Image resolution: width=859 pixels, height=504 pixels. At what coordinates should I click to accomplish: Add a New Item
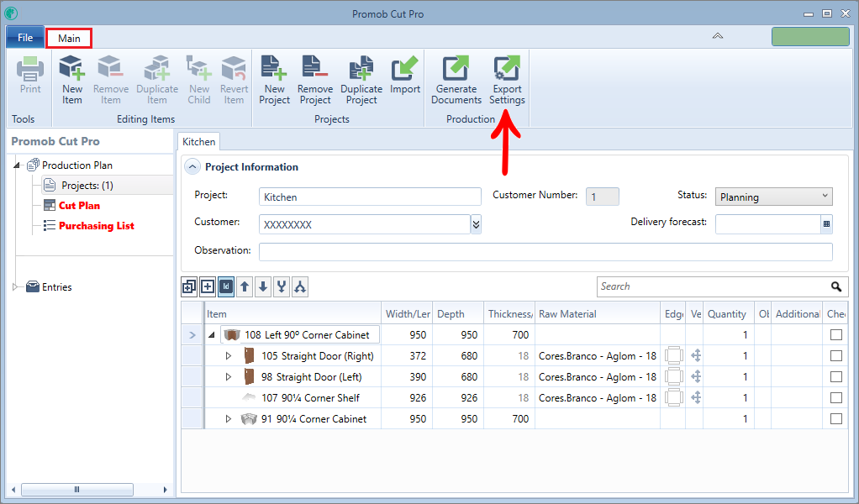point(71,80)
